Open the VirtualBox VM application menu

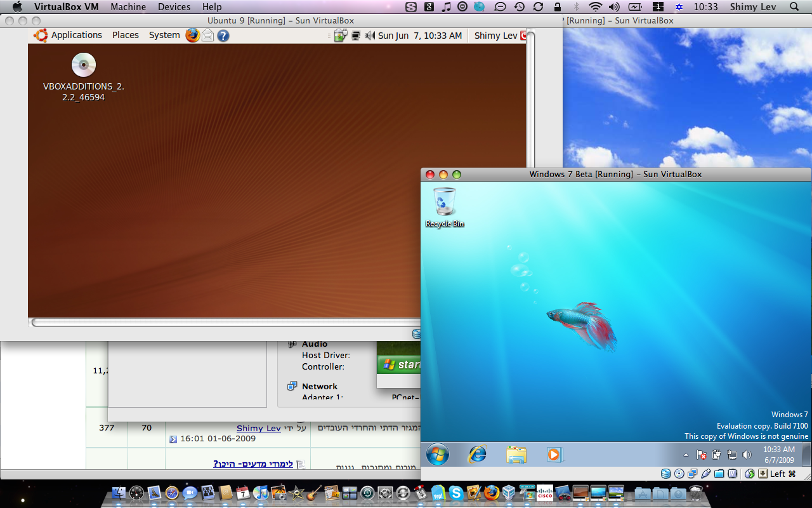coord(67,7)
